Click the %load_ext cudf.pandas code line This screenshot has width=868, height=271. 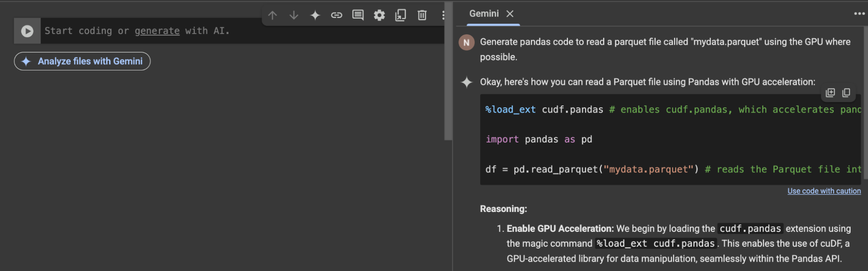(673, 110)
